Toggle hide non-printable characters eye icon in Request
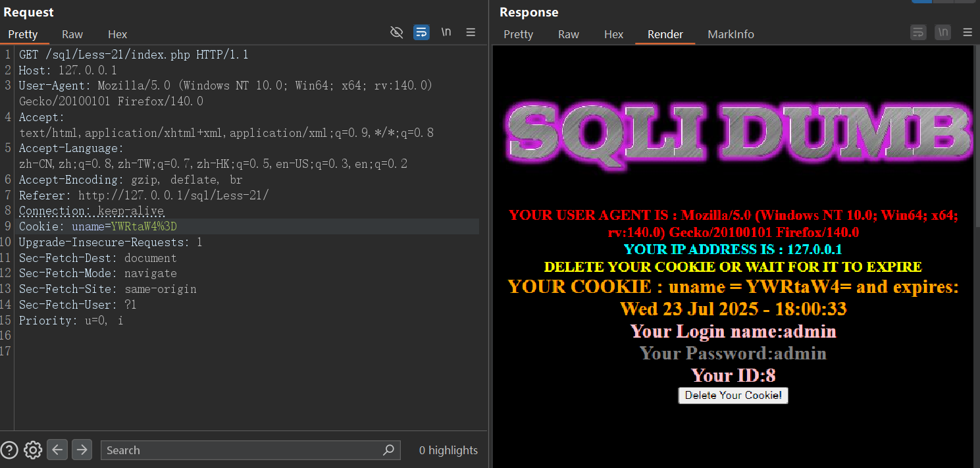This screenshot has height=468, width=980. click(x=396, y=32)
